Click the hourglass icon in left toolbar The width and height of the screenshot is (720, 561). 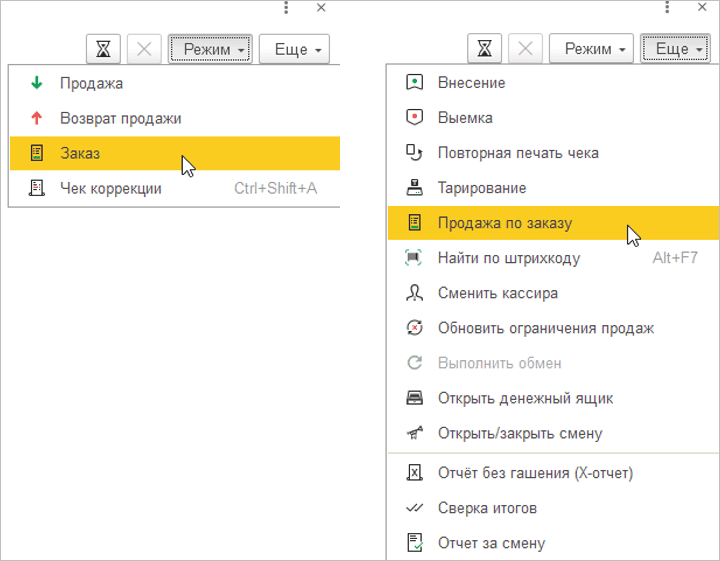pyautogui.click(x=103, y=49)
